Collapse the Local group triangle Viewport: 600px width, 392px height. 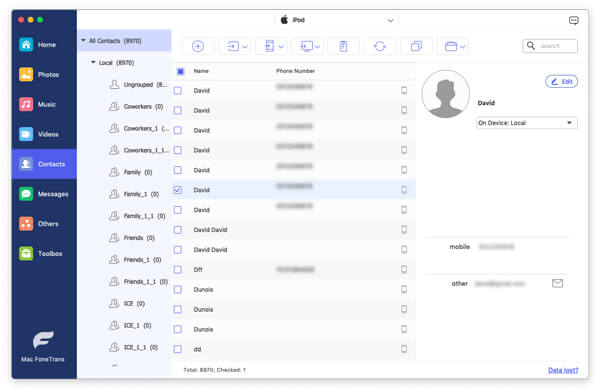pyautogui.click(x=93, y=62)
